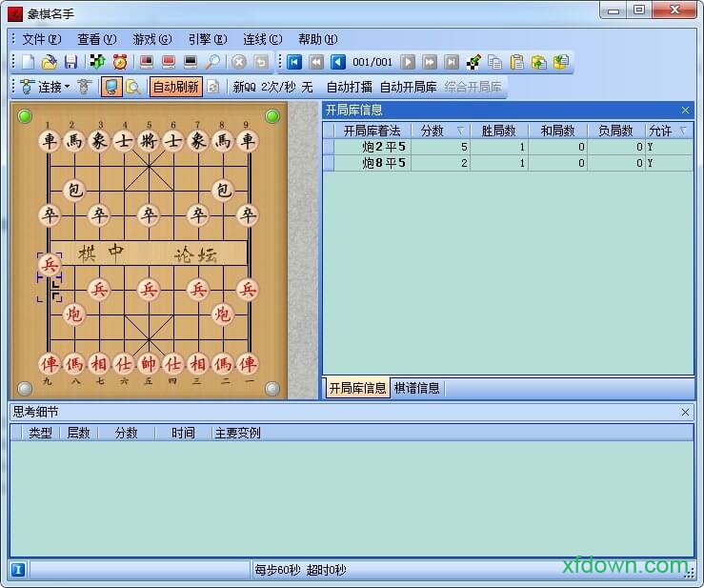Jump to the last move
704x588 pixels.
pyautogui.click(x=452, y=62)
